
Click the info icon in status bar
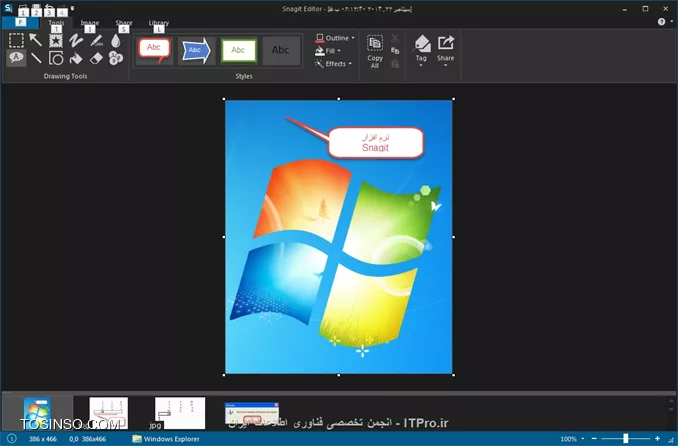12,439
